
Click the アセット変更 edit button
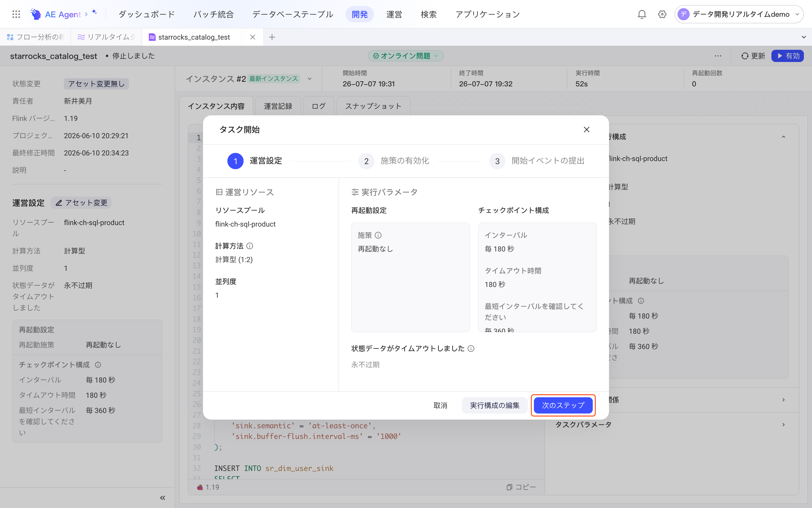pyautogui.click(x=81, y=203)
